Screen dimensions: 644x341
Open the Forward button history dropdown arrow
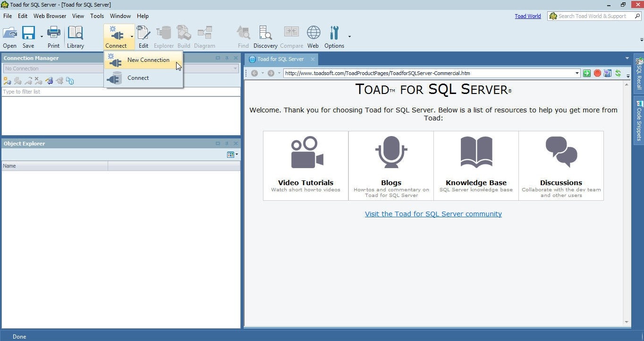pyautogui.click(x=279, y=73)
